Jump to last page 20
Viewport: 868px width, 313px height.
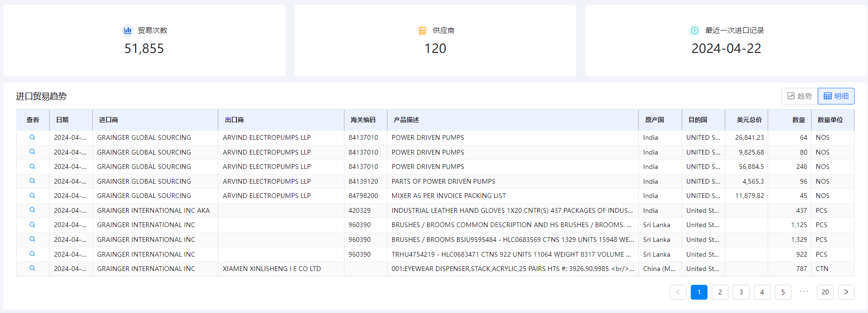[825, 292]
